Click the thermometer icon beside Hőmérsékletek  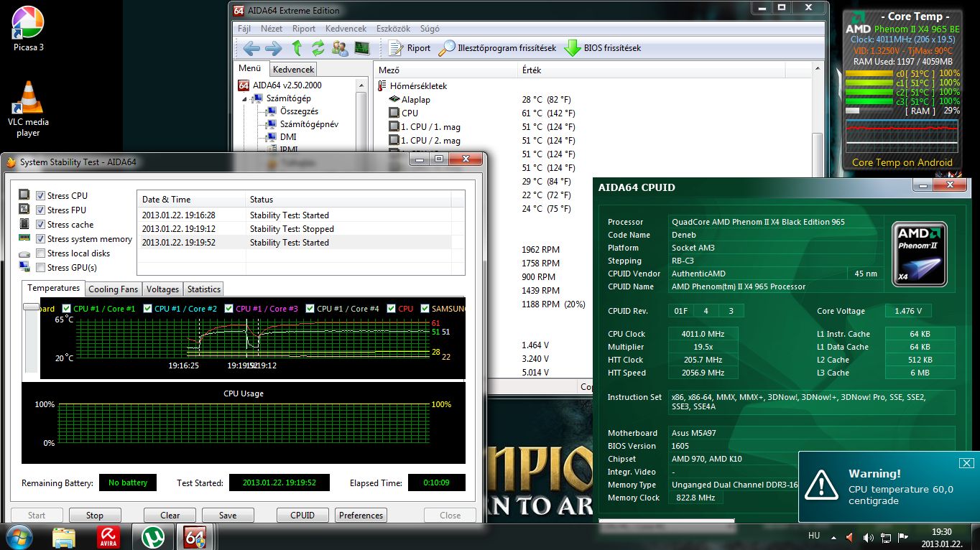pos(382,85)
